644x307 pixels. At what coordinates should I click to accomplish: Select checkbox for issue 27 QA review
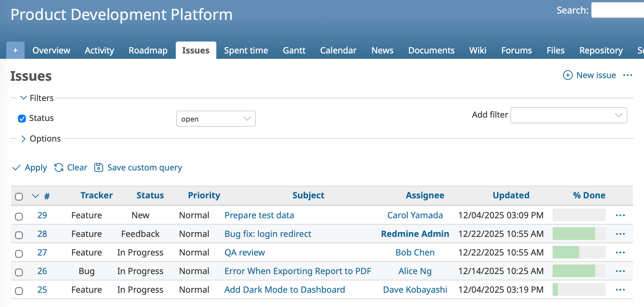pyautogui.click(x=19, y=254)
